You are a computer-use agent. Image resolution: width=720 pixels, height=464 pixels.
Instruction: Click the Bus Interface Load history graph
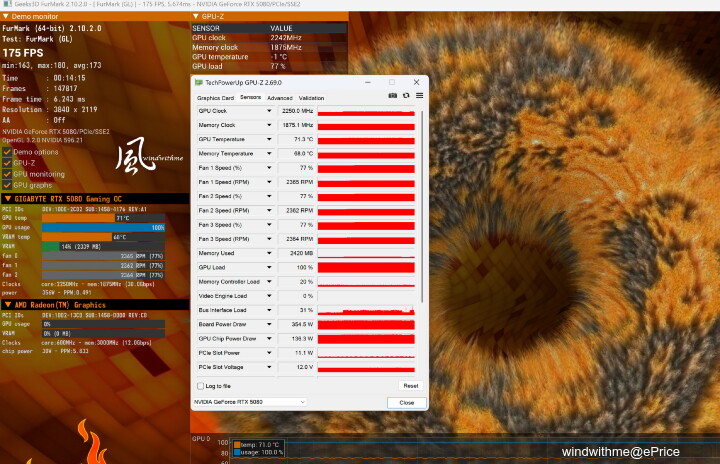click(x=366, y=310)
